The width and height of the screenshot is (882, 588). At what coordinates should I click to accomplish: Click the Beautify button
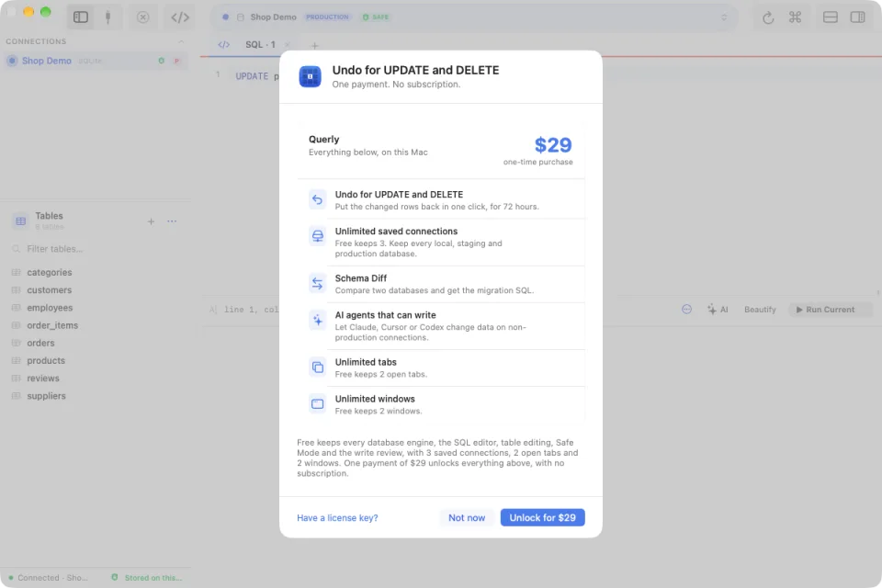click(760, 310)
